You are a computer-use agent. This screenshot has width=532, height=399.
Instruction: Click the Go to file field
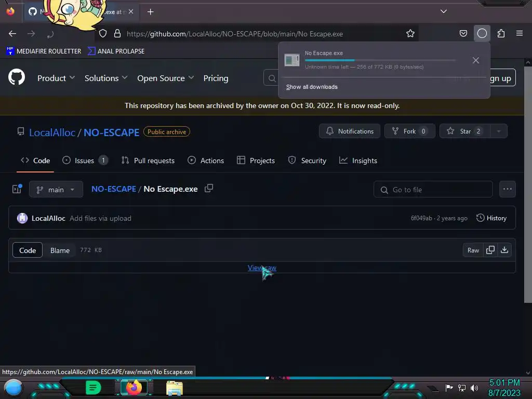[433, 189]
